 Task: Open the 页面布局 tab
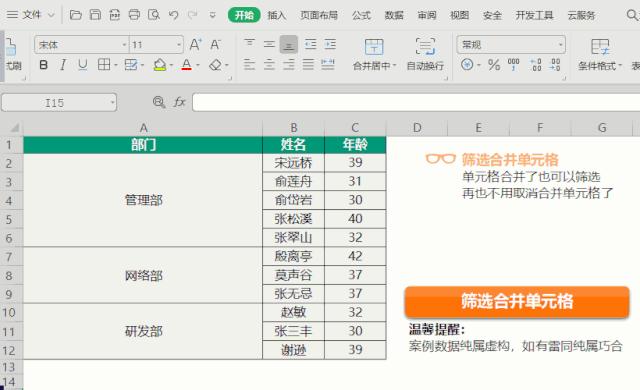(319, 15)
